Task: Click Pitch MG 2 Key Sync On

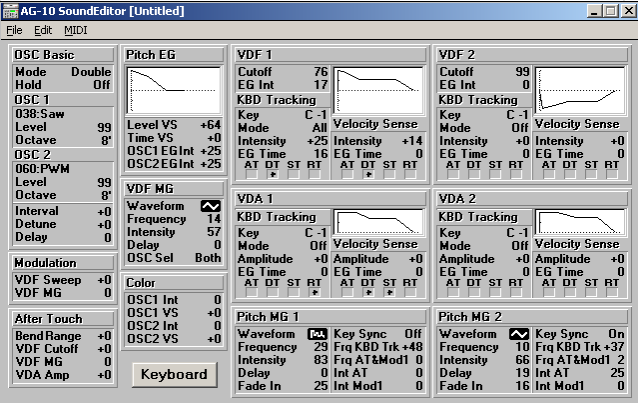Action: pyautogui.click(x=616, y=334)
